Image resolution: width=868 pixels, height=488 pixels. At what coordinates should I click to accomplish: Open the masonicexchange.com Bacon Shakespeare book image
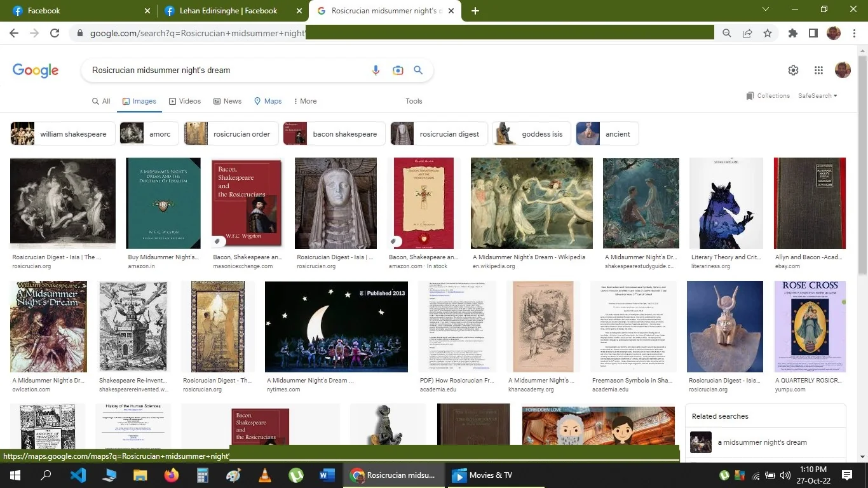[x=247, y=203]
